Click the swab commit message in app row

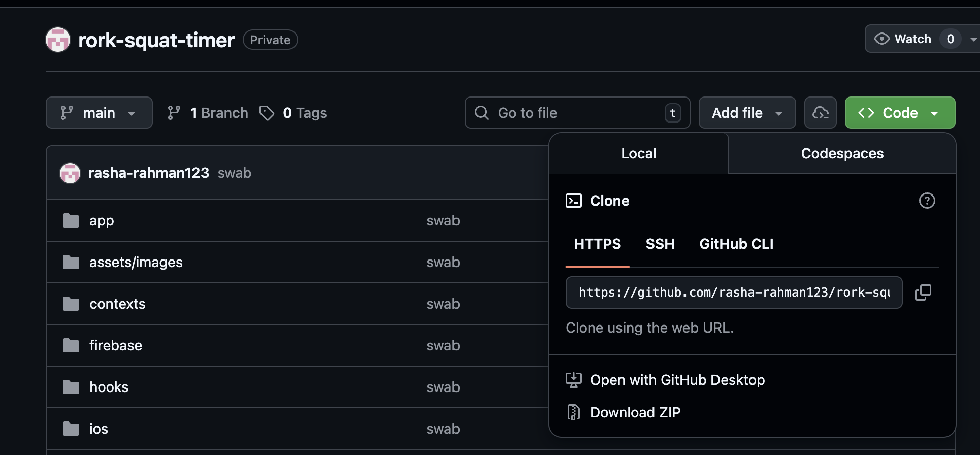tap(443, 220)
